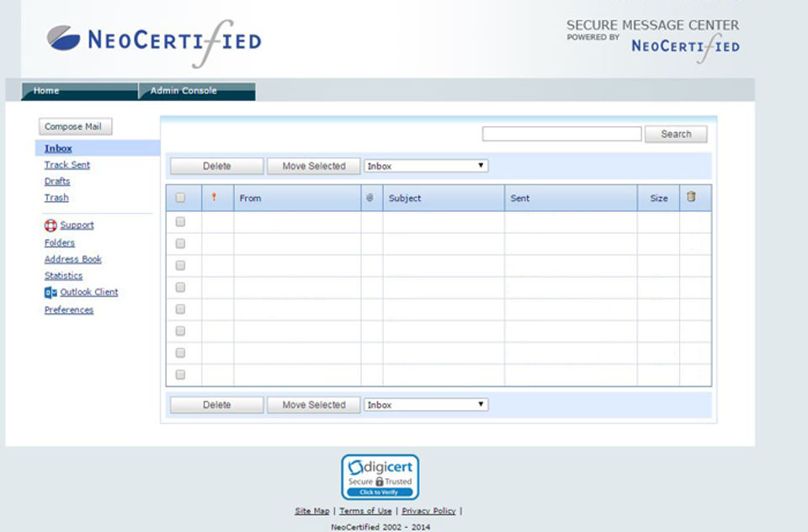Viewport: 808px width, 532px height.
Task: Open the Inbox folder link
Action: click(58, 148)
